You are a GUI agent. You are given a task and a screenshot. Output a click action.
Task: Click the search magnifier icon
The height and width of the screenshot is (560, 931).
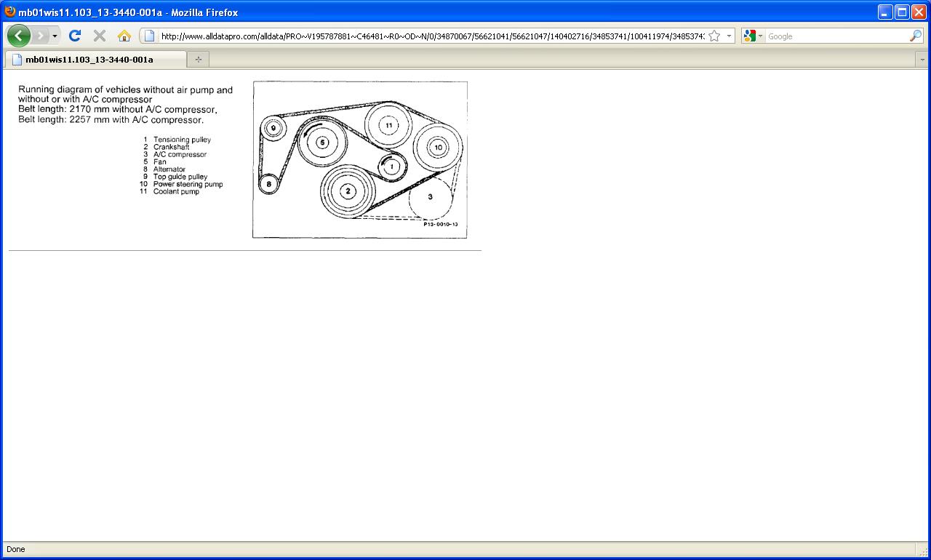(916, 36)
